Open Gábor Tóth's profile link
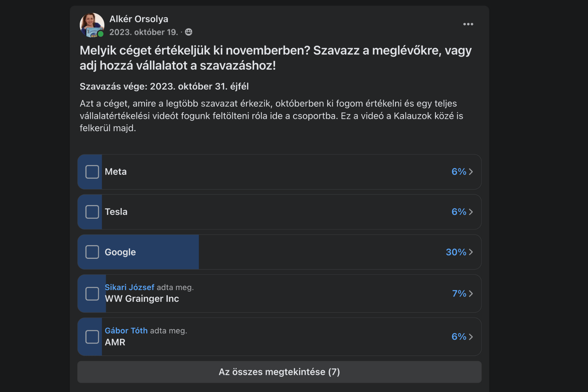The width and height of the screenshot is (588, 392). pyautogui.click(x=126, y=331)
